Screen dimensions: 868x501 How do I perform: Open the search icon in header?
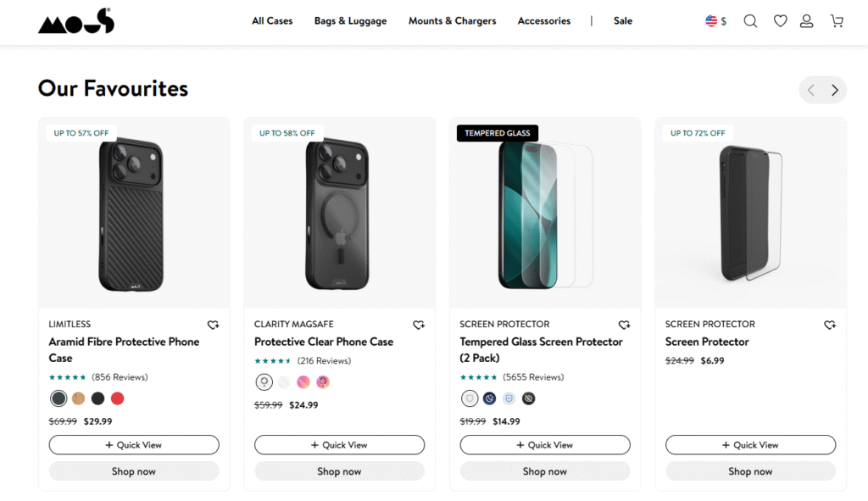750,21
